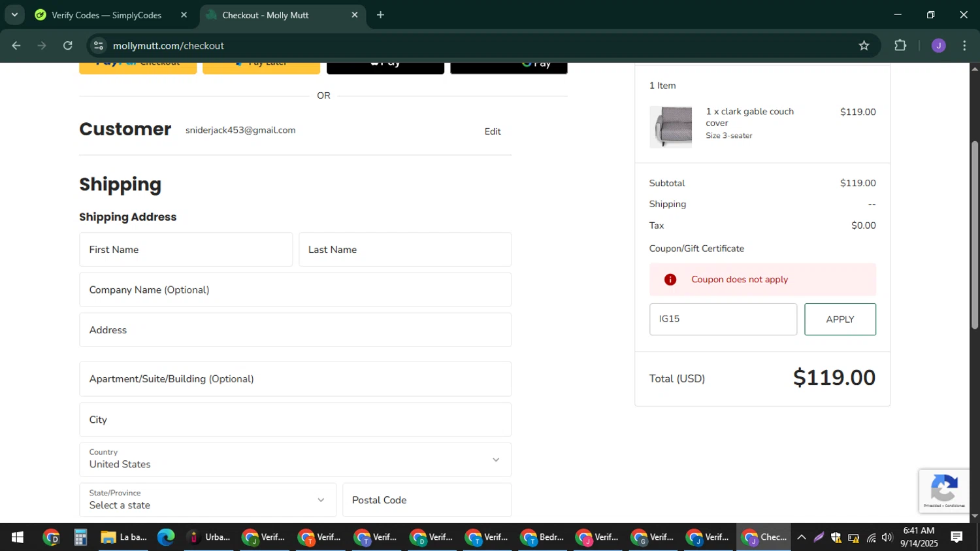View site information for mollymutt.com
Screen dimensions: 980x551
[x=99, y=46]
